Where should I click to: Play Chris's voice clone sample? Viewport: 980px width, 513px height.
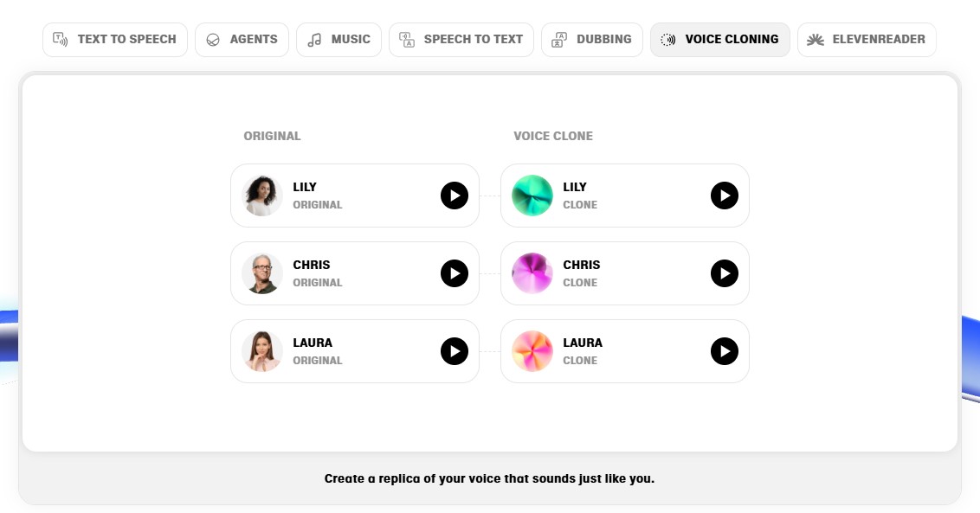click(725, 273)
